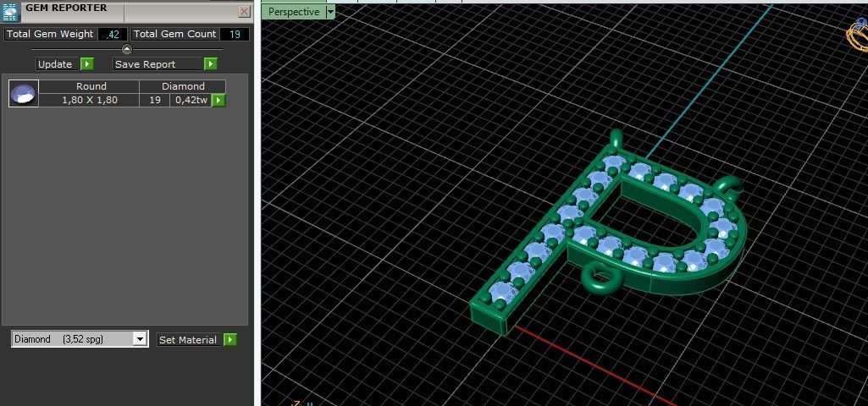Click the 'Total Gem Weight' label
The width and height of the screenshot is (868, 406).
50,34
